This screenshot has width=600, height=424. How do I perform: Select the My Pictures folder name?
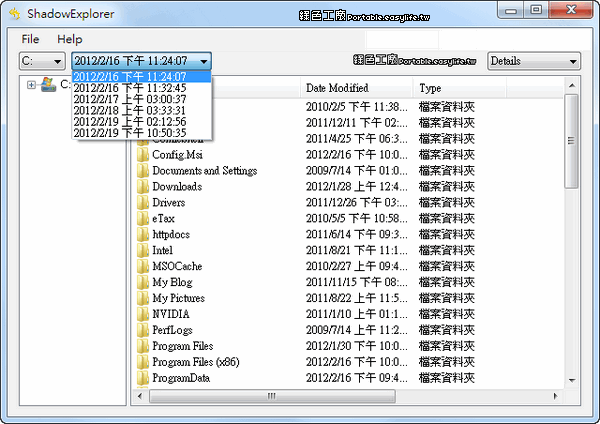tap(179, 298)
